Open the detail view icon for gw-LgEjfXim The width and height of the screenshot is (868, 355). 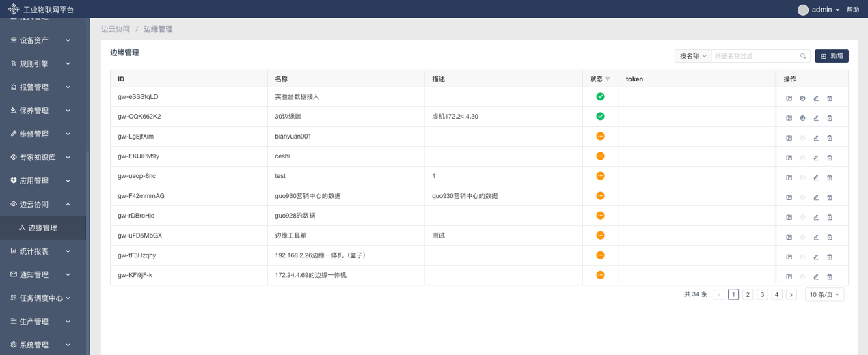789,138
